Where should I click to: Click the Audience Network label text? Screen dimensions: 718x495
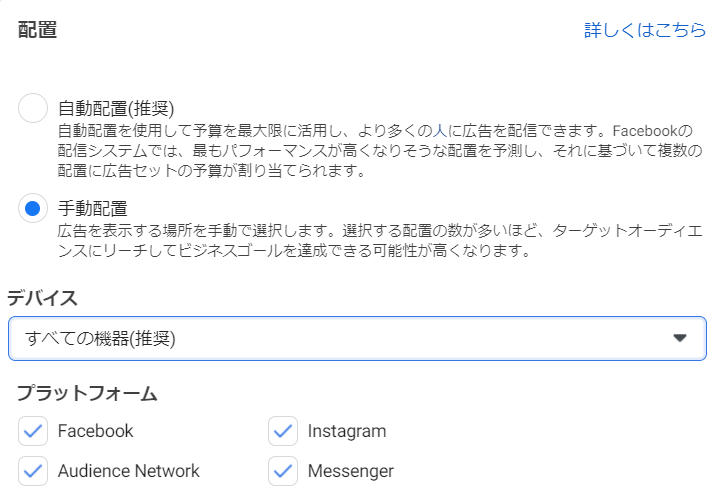coord(128,471)
